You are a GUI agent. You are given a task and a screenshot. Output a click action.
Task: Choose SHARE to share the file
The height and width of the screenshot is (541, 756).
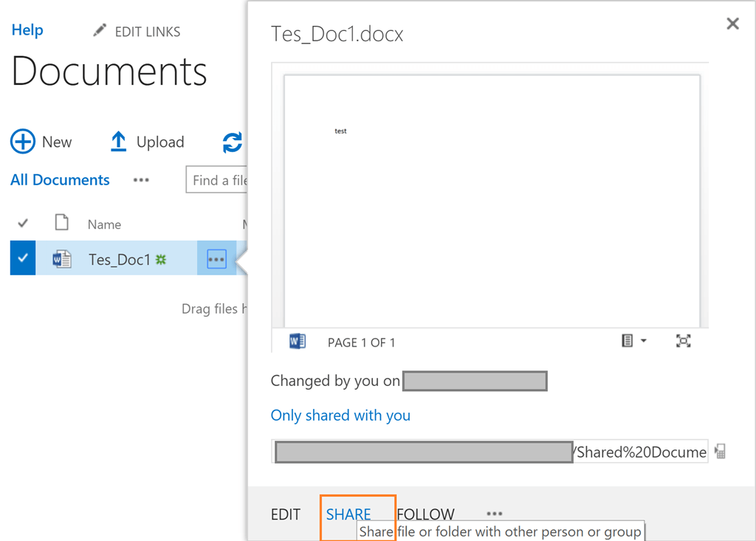pos(348,513)
